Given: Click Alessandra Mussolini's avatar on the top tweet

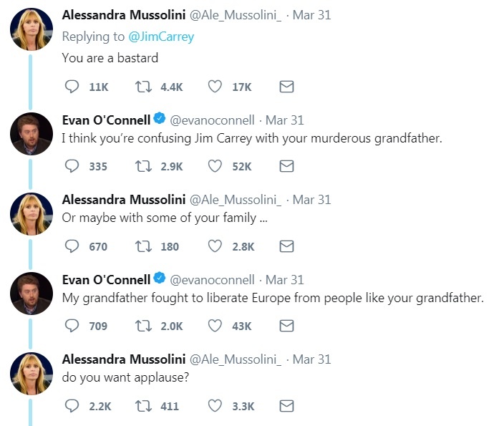Looking at the screenshot, I should tap(32, 29).
